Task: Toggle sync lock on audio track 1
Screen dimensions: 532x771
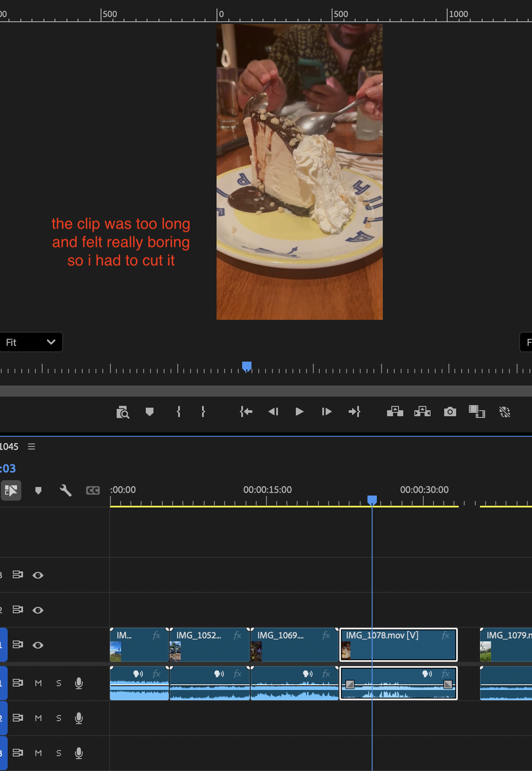Action: pos(17,683)
